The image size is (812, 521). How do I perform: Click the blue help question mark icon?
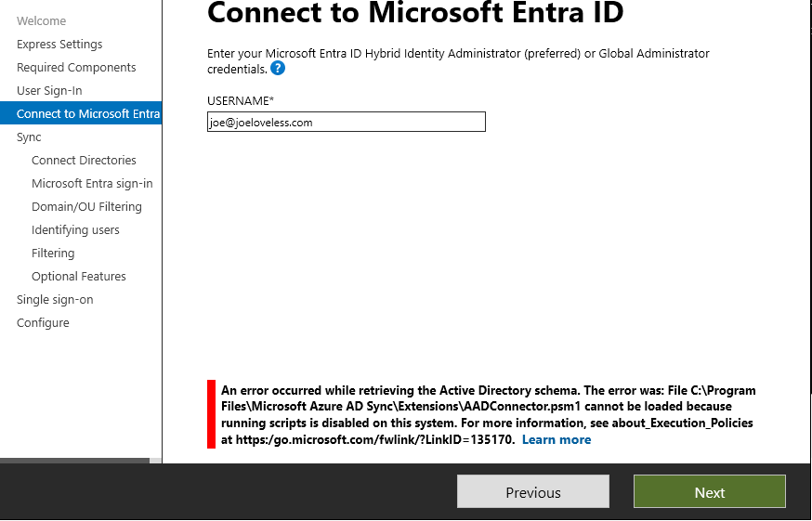pyautogui.click(x=278, y=69)
